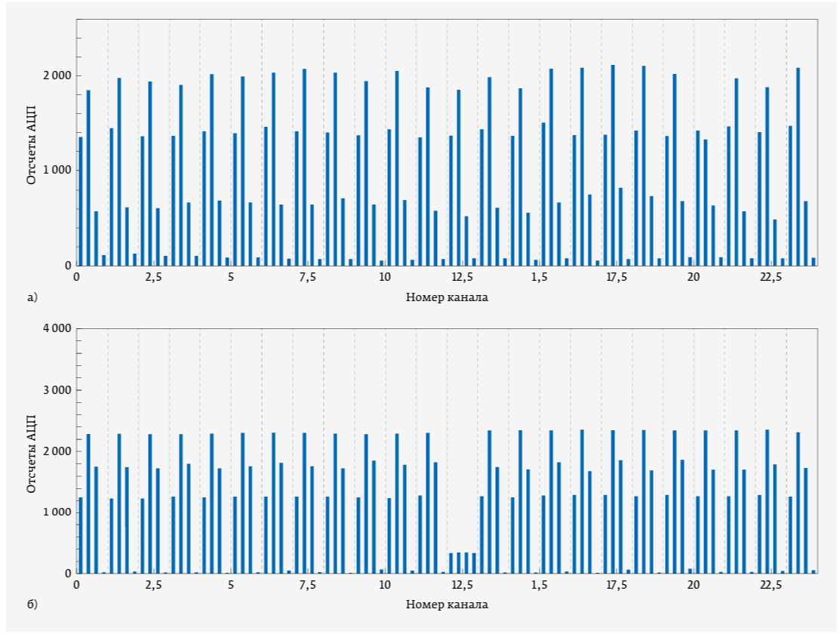Click the "б)" chart label
The image size is (840, 637).
32,605
